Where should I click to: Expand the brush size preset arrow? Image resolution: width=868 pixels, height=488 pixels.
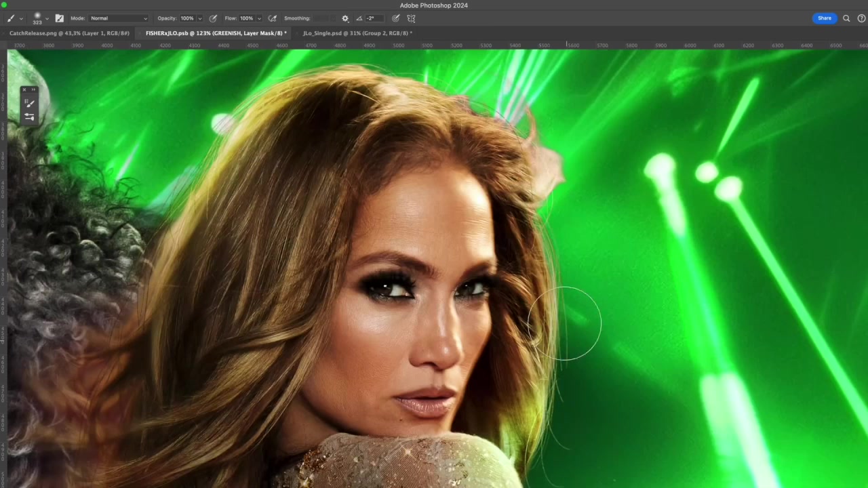(47, 19)
